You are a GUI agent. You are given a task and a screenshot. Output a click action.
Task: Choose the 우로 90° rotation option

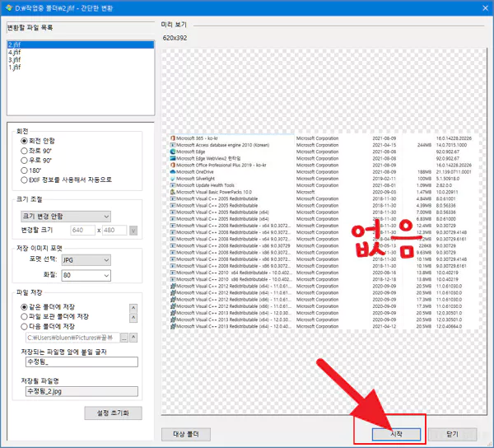coord(36,161)
